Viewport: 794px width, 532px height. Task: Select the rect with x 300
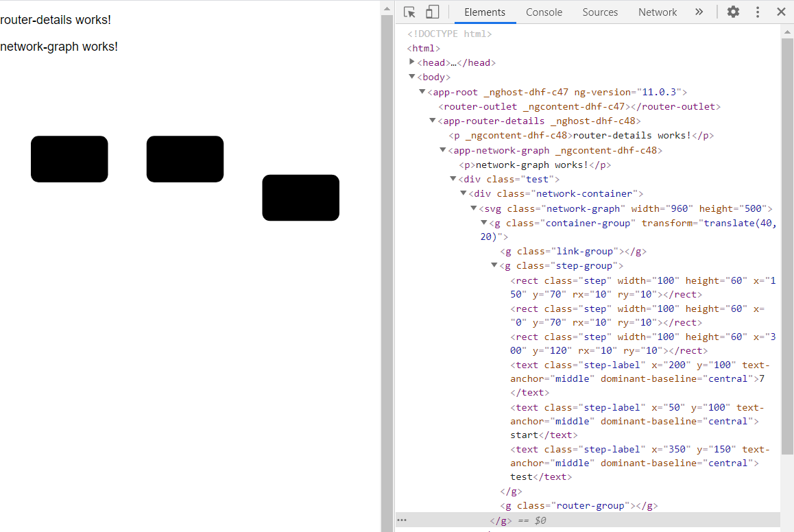[x=643, y=343]
